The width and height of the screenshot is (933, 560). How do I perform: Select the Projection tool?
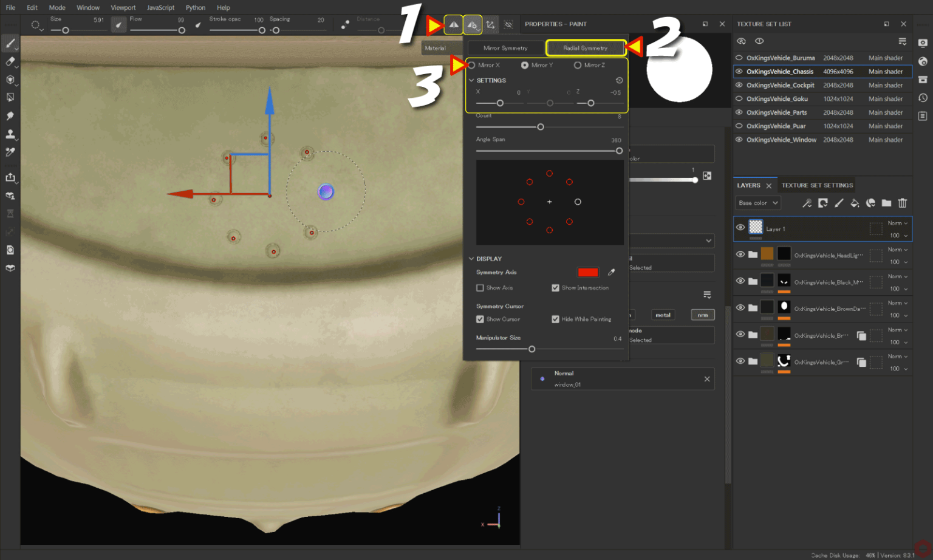[10, 80]
